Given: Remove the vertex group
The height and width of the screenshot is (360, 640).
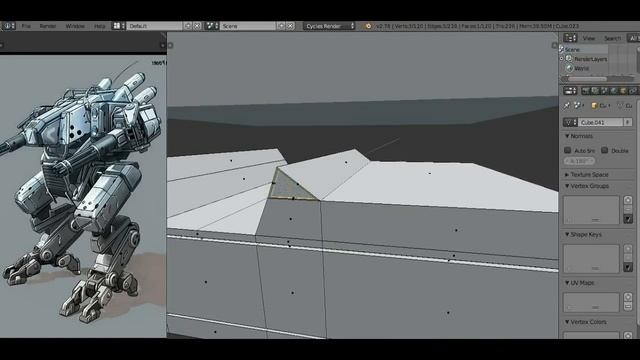Looking at the screenshot, I should (628, 209).
